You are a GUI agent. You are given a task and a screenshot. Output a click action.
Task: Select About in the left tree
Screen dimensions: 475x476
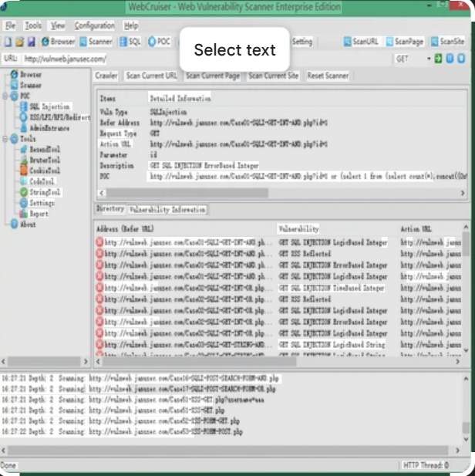23,224
